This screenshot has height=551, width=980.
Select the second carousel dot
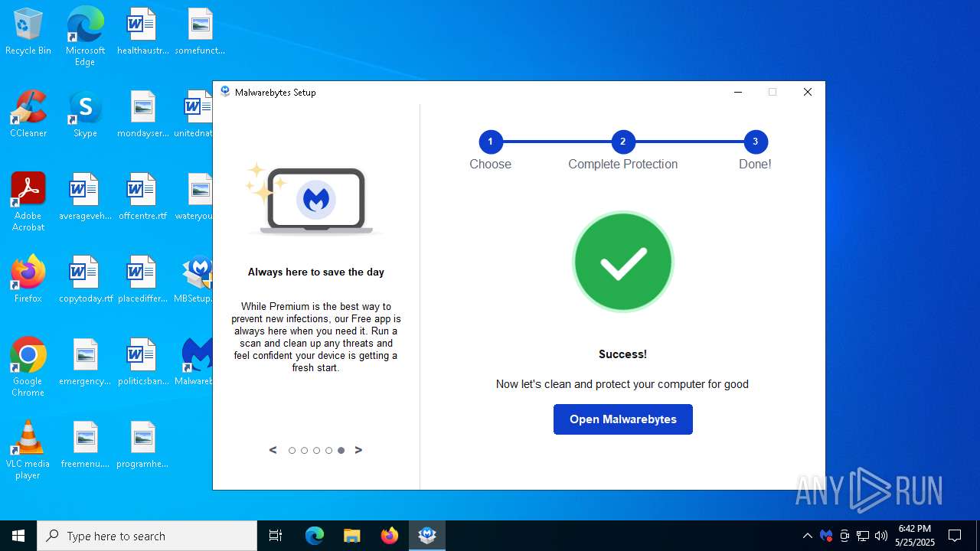click(304, 451)
